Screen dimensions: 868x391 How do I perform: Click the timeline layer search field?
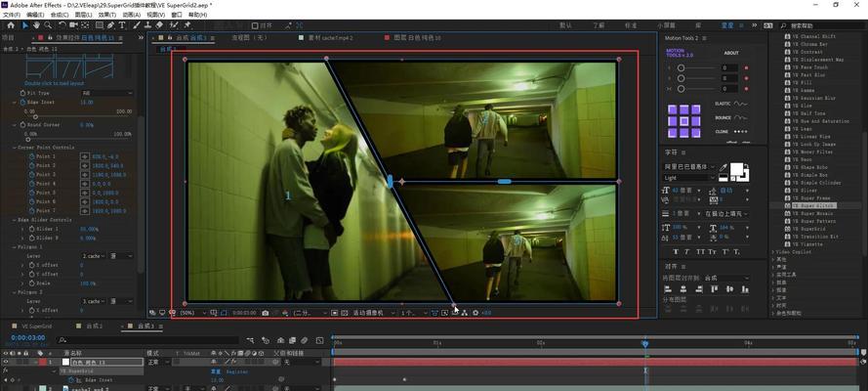(148, 340)
